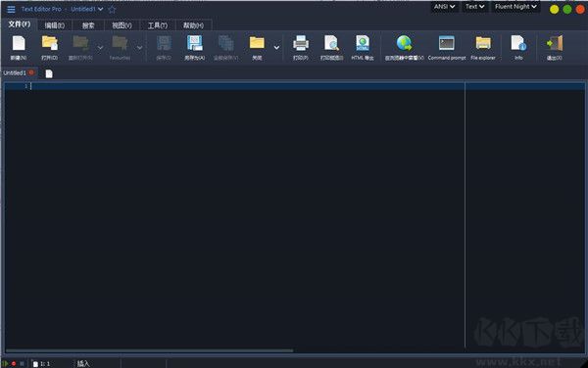Screen dimensions: 588x368
Task: Switch to the 工具(T) ribbon tab
Action: (158, 25)
